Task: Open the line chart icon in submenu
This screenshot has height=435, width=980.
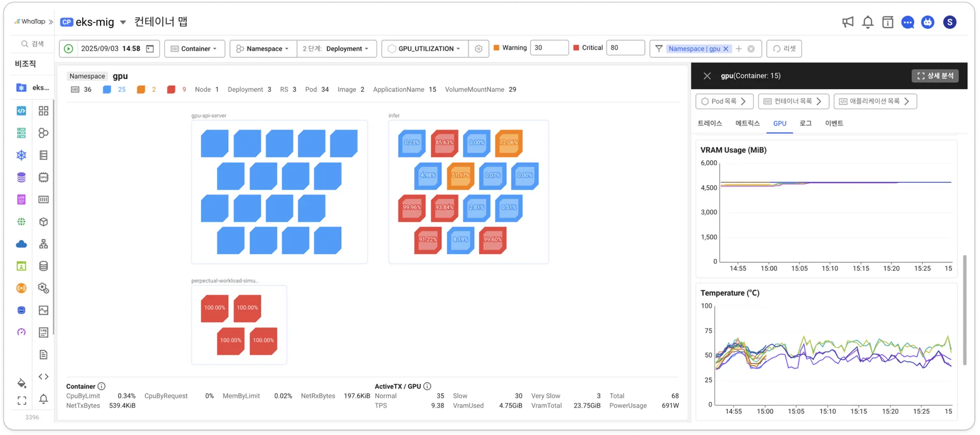Action: tap(43, 310)
